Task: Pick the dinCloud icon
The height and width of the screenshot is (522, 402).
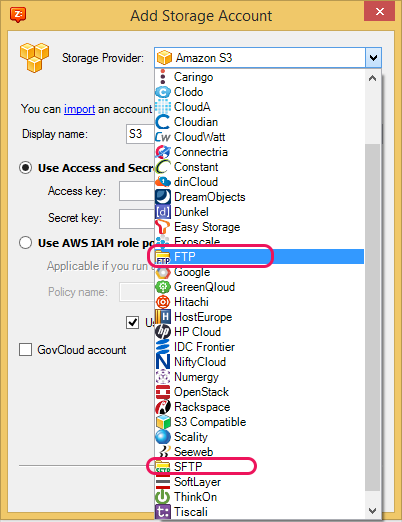Action: [x=163, y=182]
